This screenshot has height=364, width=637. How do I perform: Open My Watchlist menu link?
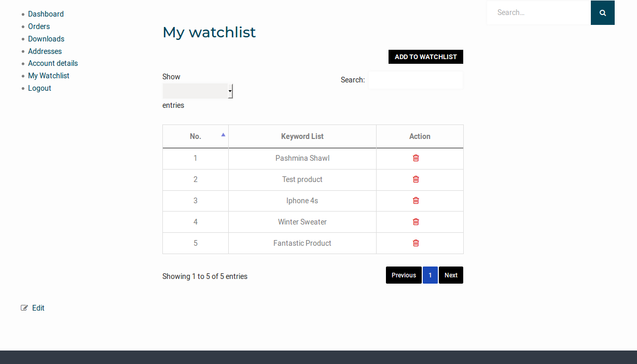point(49,76)
